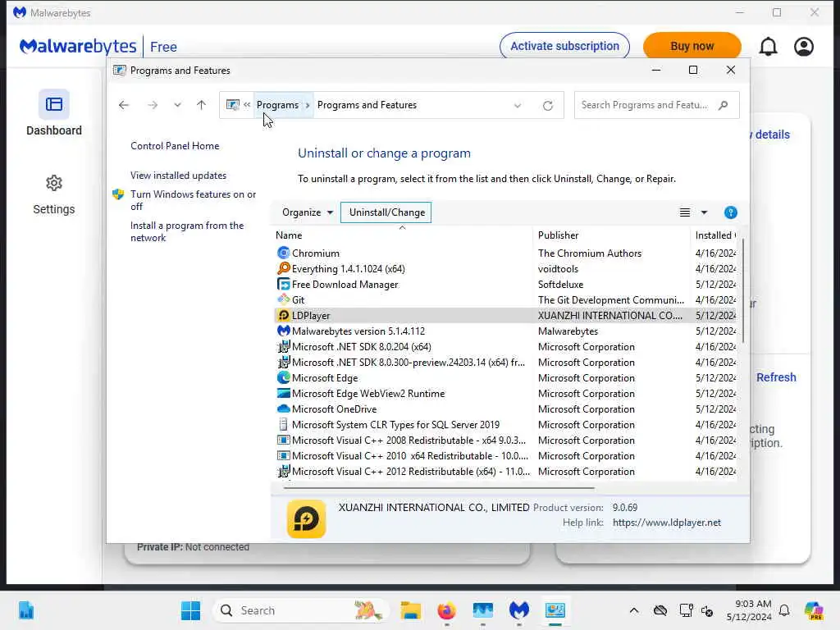
Task: Select the Dashboard sidebar icon
Action: tap(53, 104)
